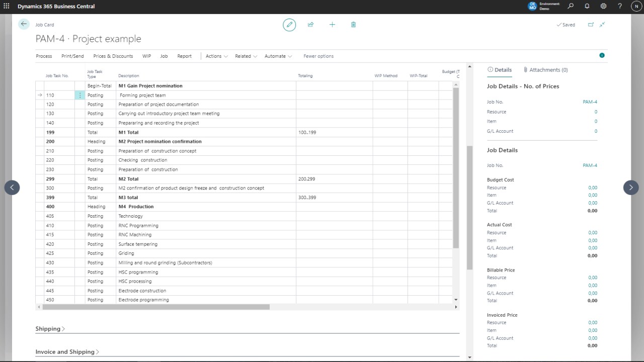Click the search magnifier icon
The image size is (644, 362).
(571, 7)
